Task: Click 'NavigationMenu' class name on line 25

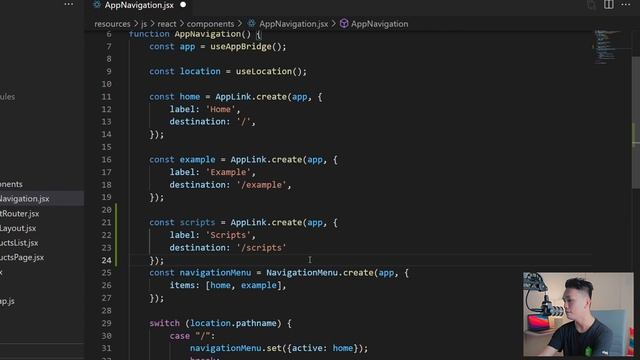Action: point(302,273)
